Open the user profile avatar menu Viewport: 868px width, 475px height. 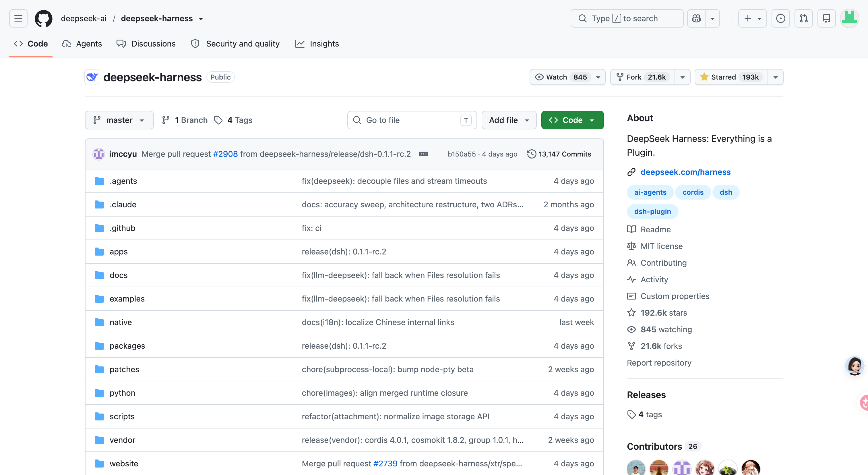[849, 18]
